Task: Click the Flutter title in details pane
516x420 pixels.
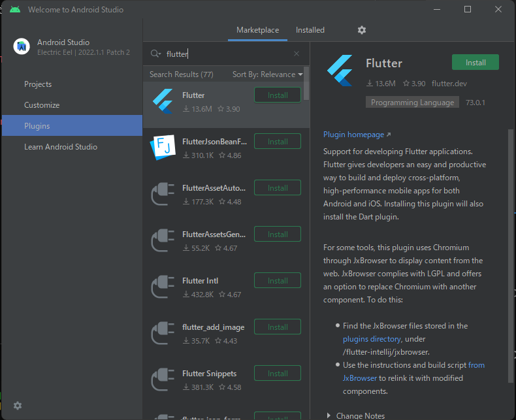Action: click(x=384, y=63)
